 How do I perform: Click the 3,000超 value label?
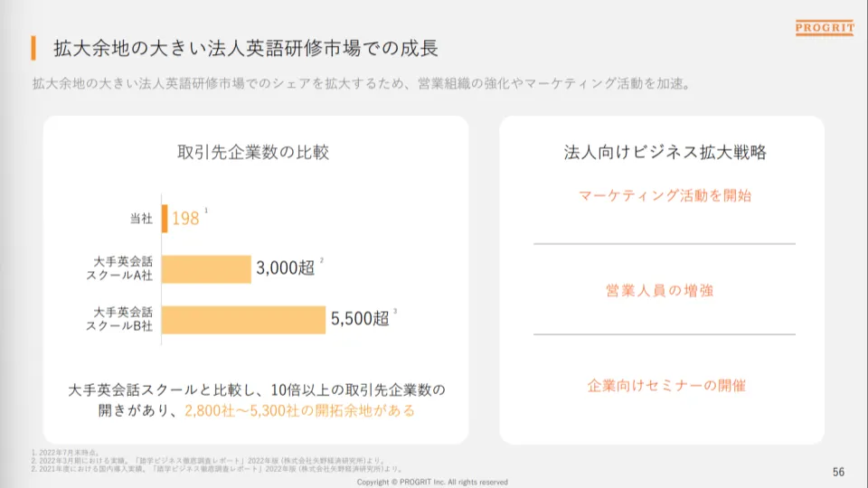pyautogui.click(x=285, y=267)
